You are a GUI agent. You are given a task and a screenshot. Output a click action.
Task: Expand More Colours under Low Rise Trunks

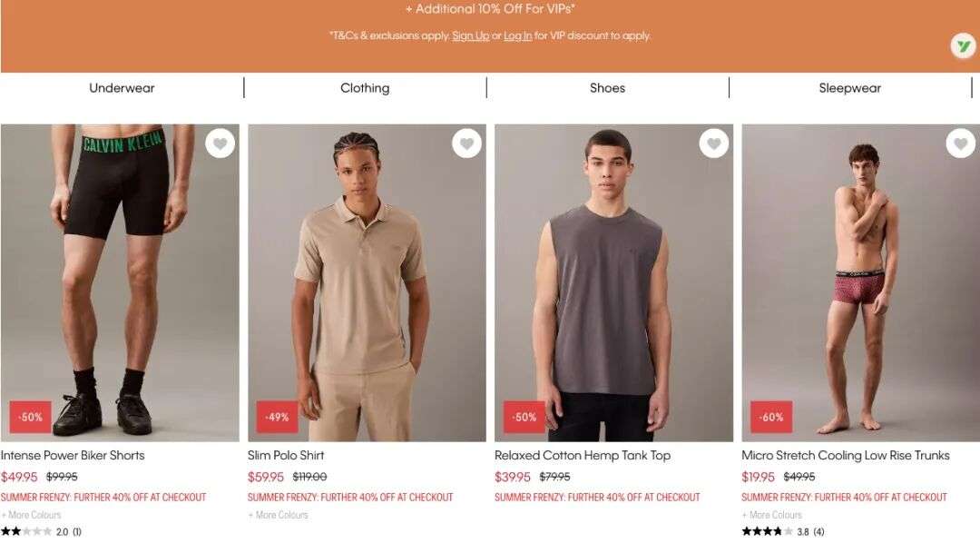(x=772, y=515)
